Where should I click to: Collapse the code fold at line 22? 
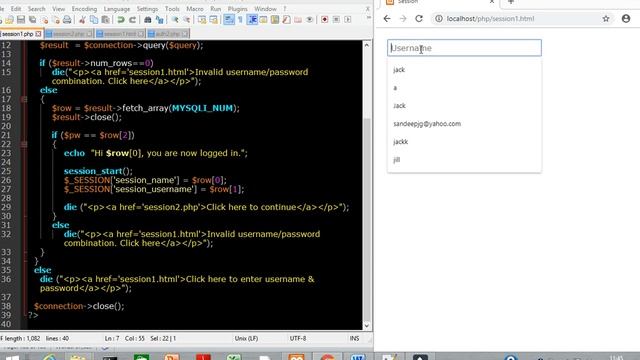(x=24, y=144)
